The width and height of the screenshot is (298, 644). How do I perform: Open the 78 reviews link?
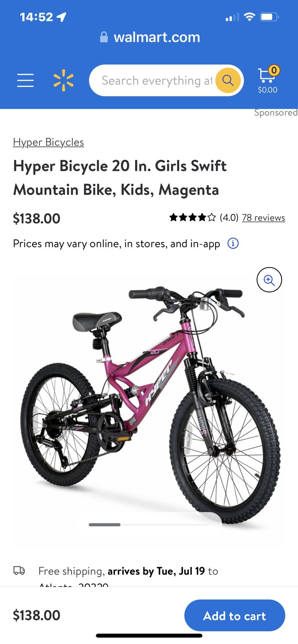click(263, 218)
